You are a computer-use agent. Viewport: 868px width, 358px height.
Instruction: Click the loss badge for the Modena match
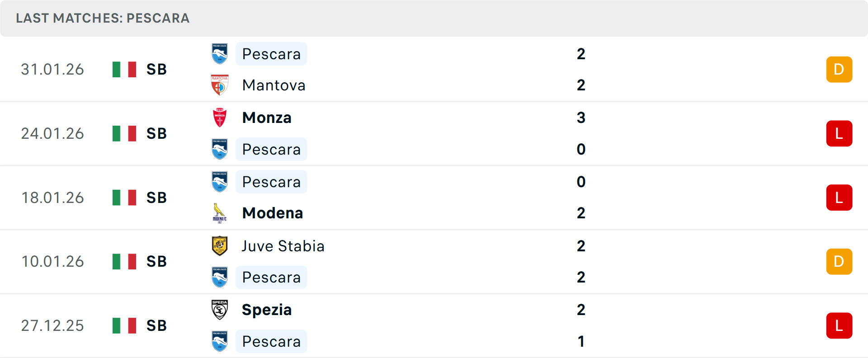[839, 198]
